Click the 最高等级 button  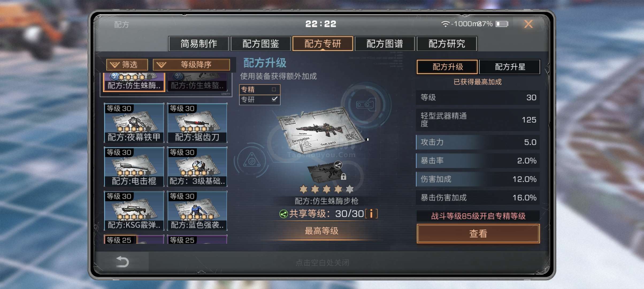tap(321, 231)
